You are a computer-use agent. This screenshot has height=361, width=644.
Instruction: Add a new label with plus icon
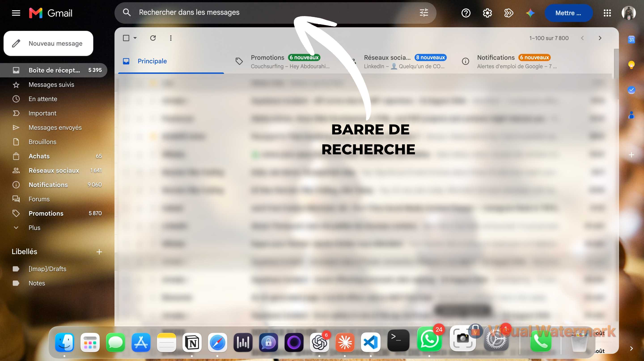pos(99,252)
